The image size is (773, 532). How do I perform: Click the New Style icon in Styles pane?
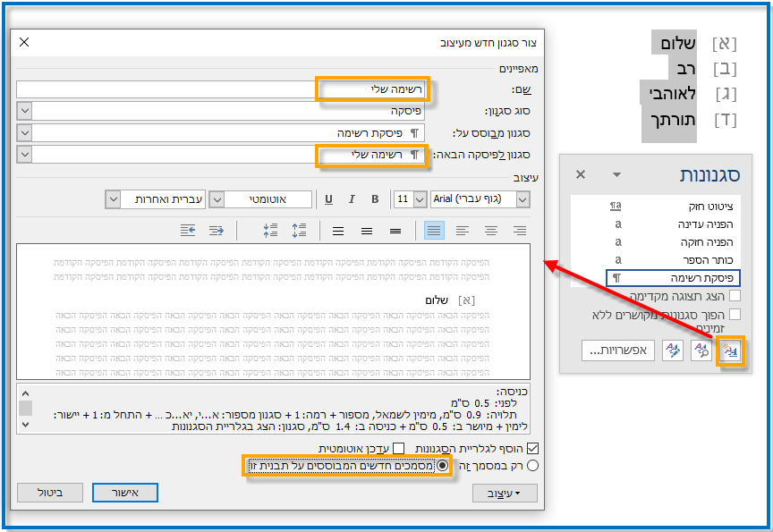point(730,350)
